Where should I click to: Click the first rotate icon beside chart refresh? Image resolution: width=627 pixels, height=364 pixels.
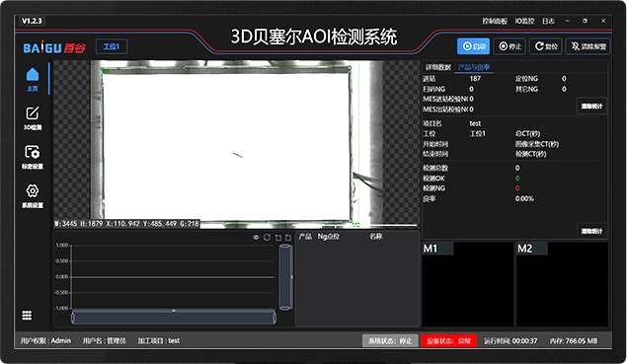click(x=278, y=238)
